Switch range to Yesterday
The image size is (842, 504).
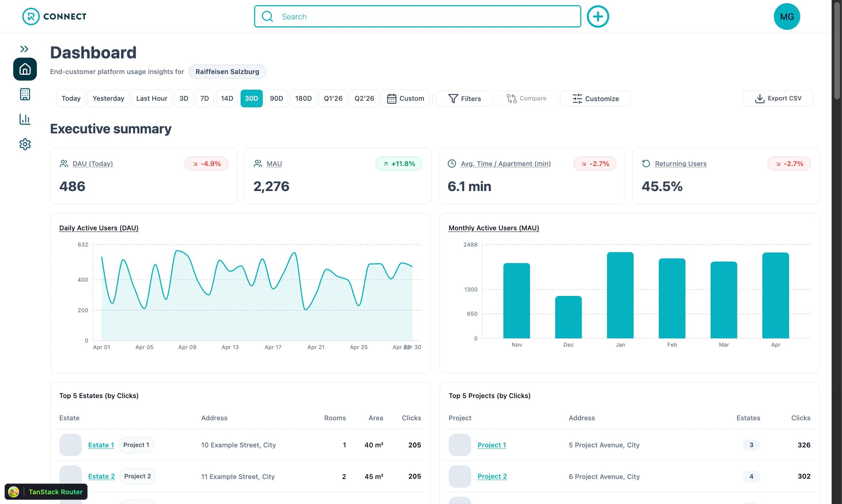[108, 98]
